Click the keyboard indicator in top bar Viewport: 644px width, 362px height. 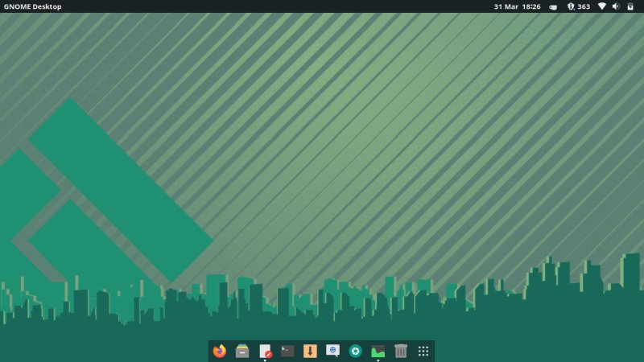(x=553, y=6)
